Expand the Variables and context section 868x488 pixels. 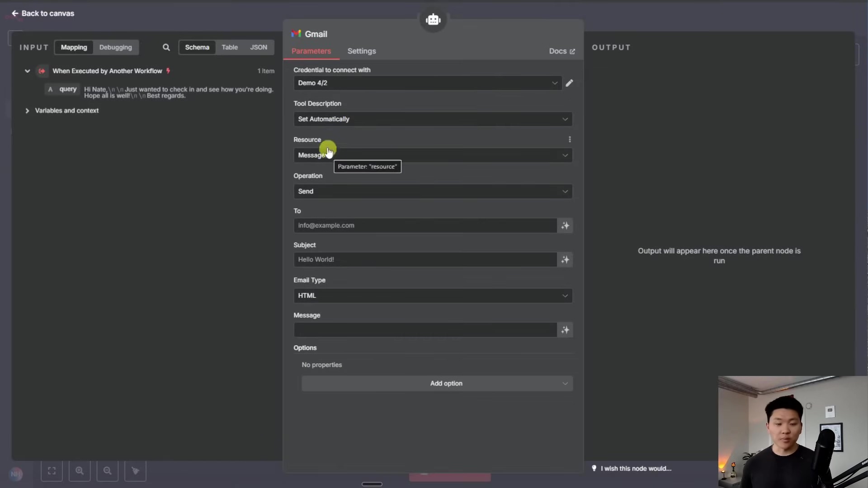point(66,110)
